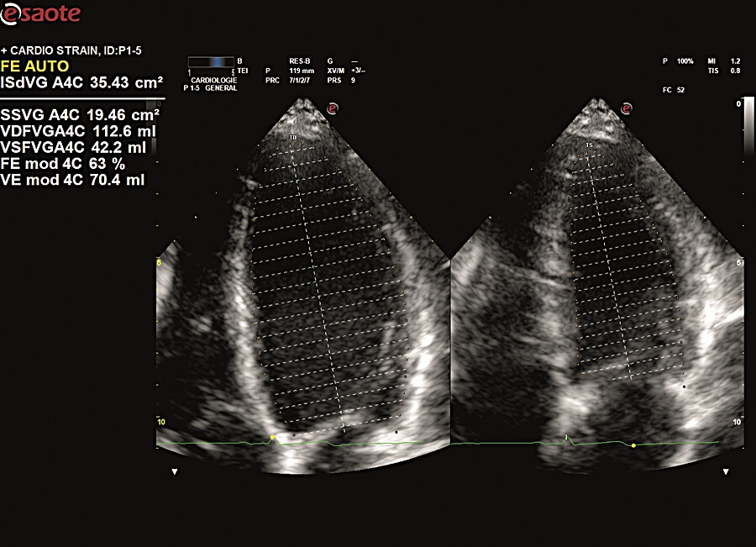
Task: Click bottom-right white triangle marker
Action: point(726,472)
